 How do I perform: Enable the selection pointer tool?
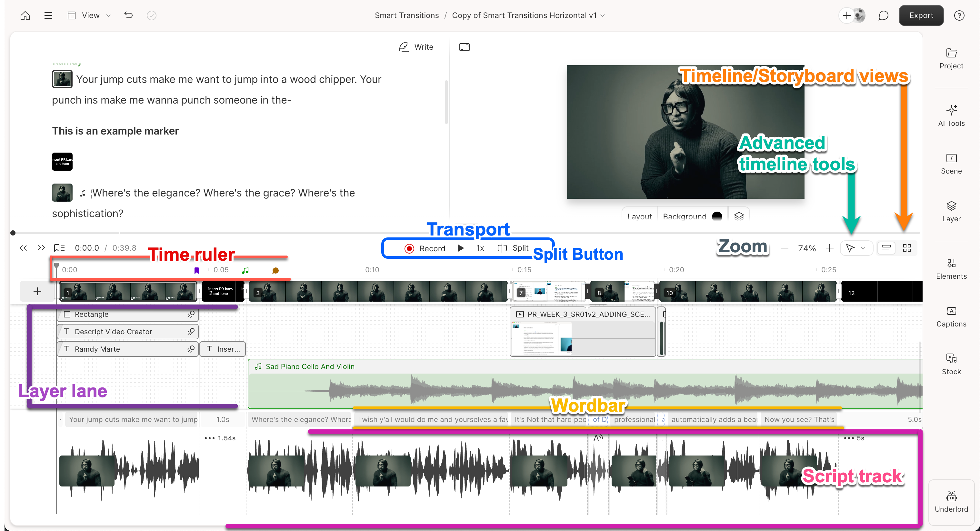851,248
